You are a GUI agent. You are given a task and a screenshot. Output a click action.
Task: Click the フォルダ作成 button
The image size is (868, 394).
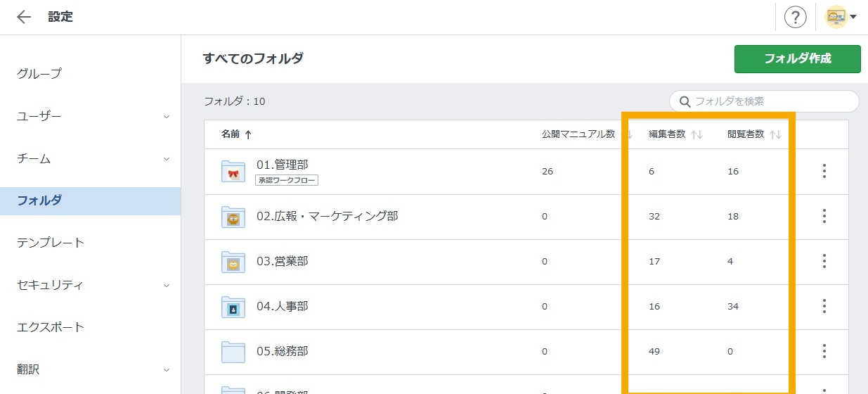[797, 59]
